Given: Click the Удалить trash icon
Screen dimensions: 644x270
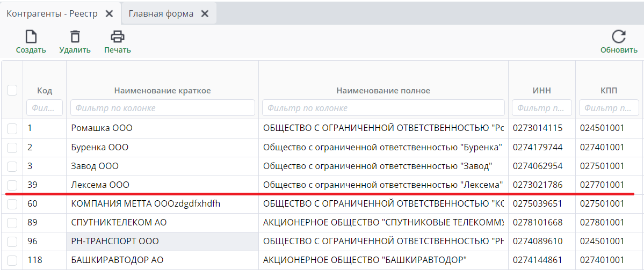Looking at the screenshot, I should click(75, 37).
